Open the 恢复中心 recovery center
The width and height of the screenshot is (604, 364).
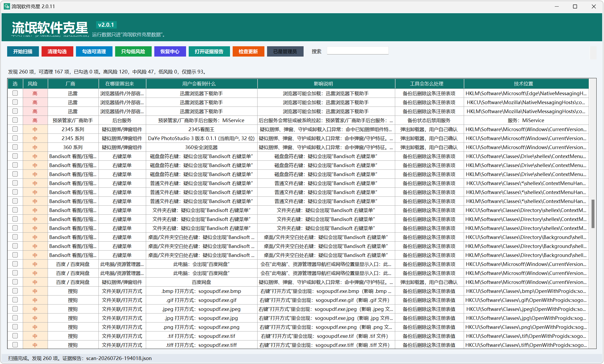click(x=170, y=52)
